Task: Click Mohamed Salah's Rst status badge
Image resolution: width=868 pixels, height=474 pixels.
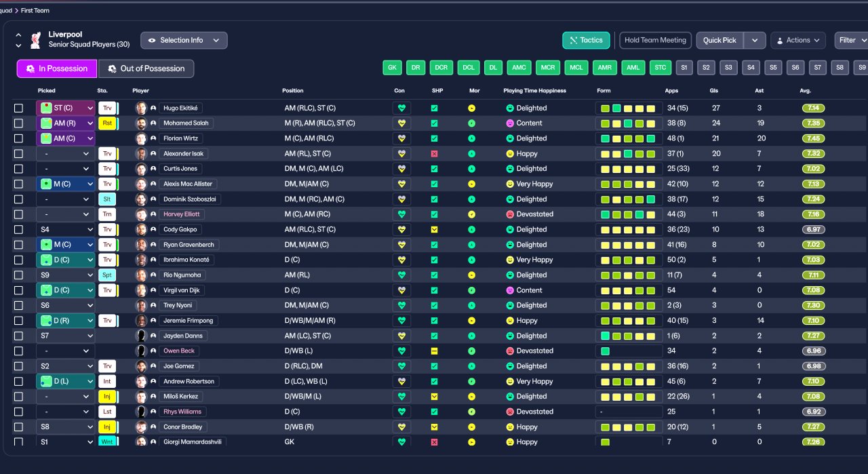Action: [107, 123]
